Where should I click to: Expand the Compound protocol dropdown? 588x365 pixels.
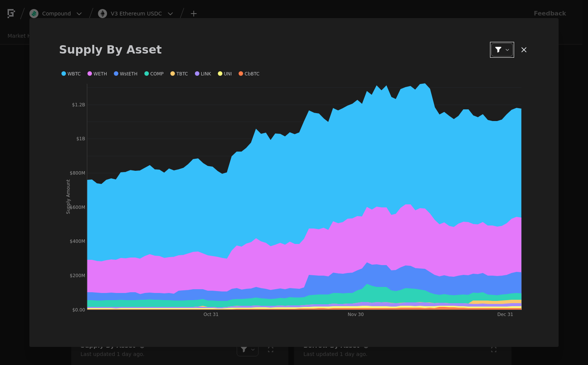tap(79, 14)
